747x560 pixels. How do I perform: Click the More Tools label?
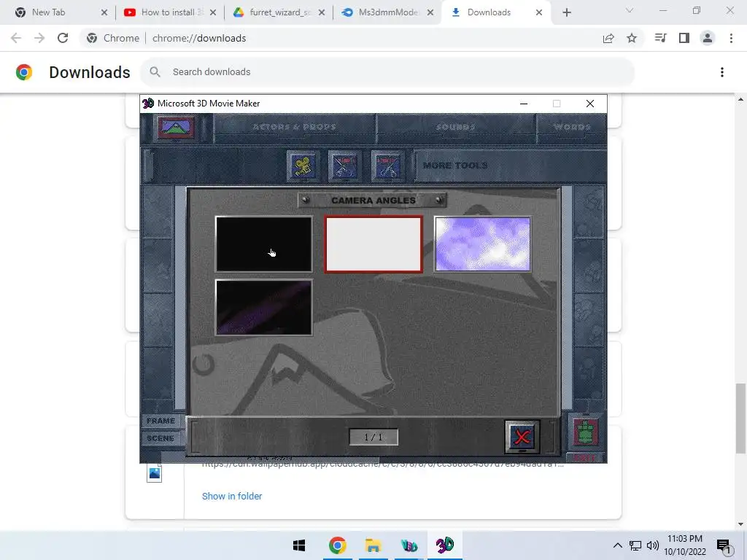coord(455,166)
